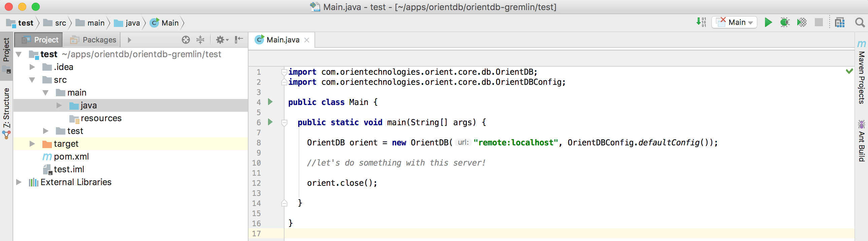Viewport: 868px width, 241px height.
Task: Collapse the src folder
Action: click(32, 80)
